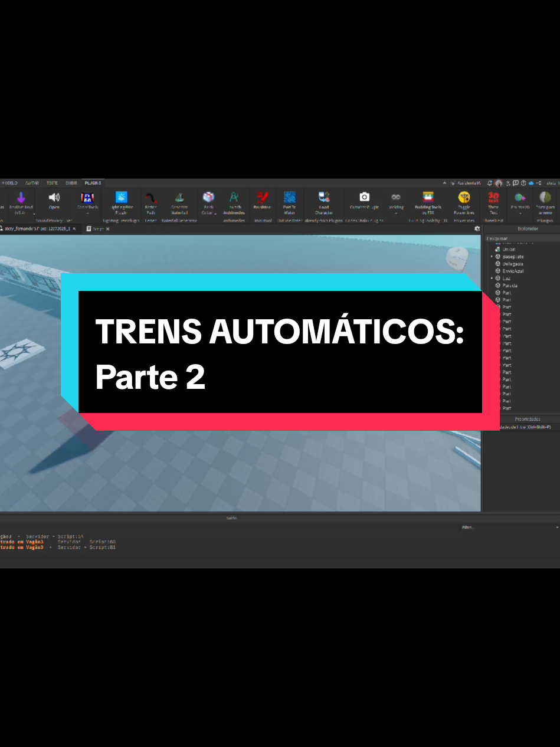The height and width of the screenshot is (747, 560).
Task: Open the Brick Cutter dropdown arrow
Action: point(215,214)
